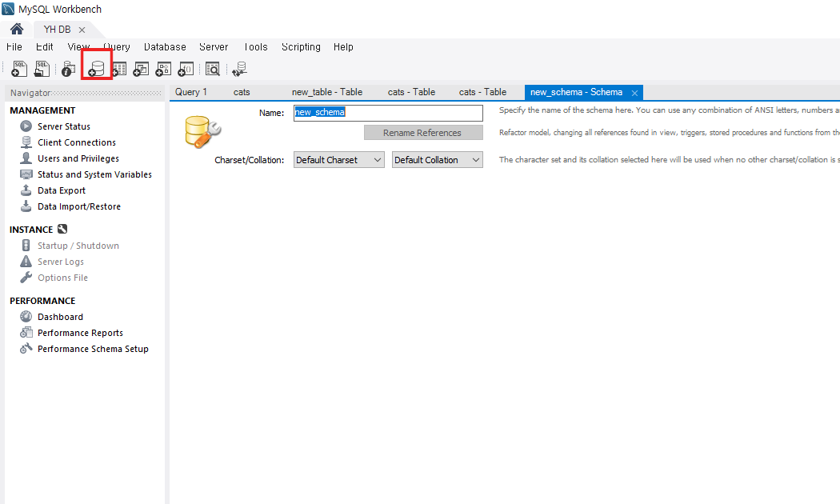Open Data Import/Restore
Image resolution: width=840 pixels, height=504 pixels.
[x=78, y=206]
